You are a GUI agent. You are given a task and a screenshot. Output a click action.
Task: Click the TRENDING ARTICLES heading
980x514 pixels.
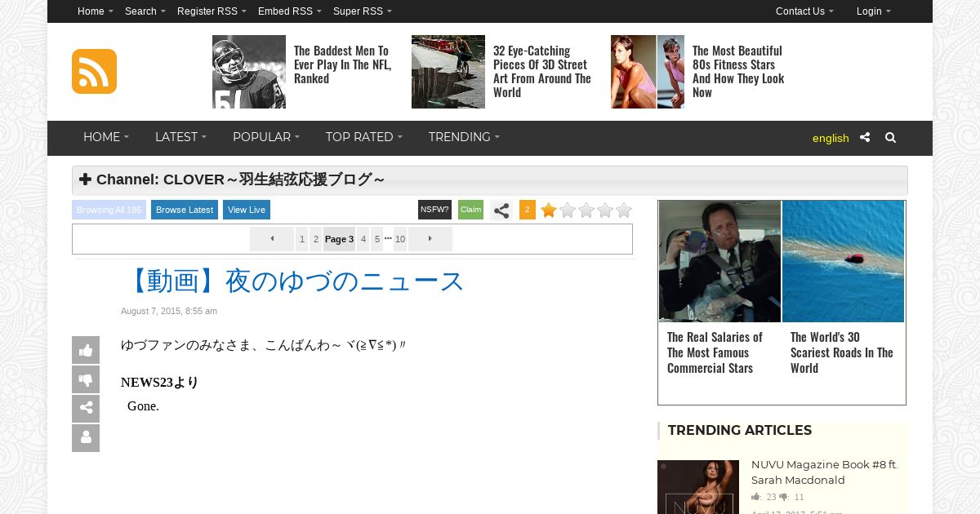click(740, 431)
